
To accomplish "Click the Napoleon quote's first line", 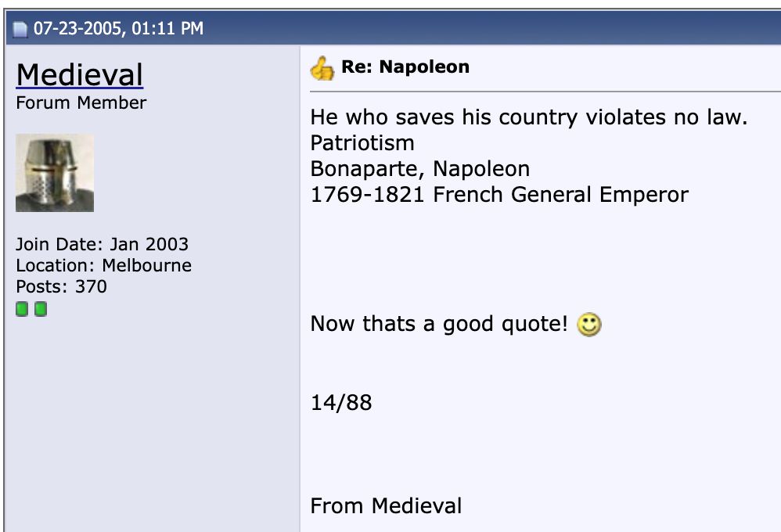I will click(x=529, y=117).
